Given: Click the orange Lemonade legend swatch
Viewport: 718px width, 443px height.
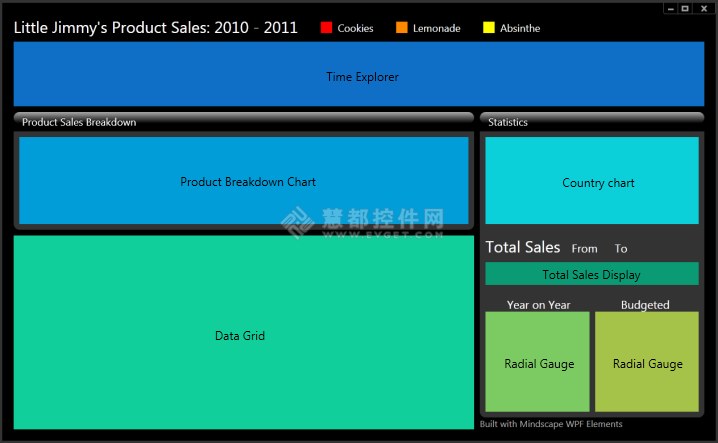Looking at the screenshot, I should click(402, 28).
